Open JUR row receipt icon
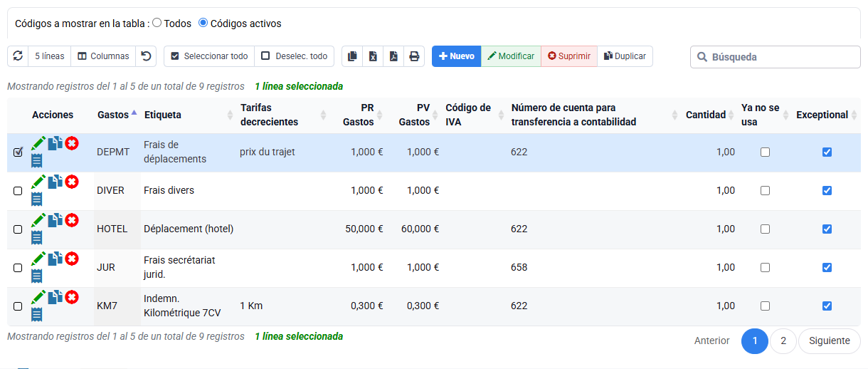This screenshot has width=868, height=369. coord(37,276)
